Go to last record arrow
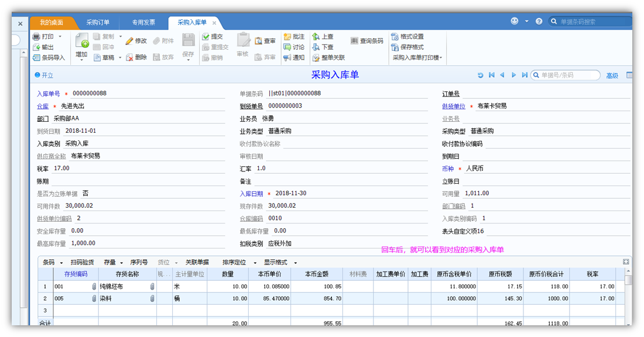The image size is (644, 337). (x=525, y=75)
